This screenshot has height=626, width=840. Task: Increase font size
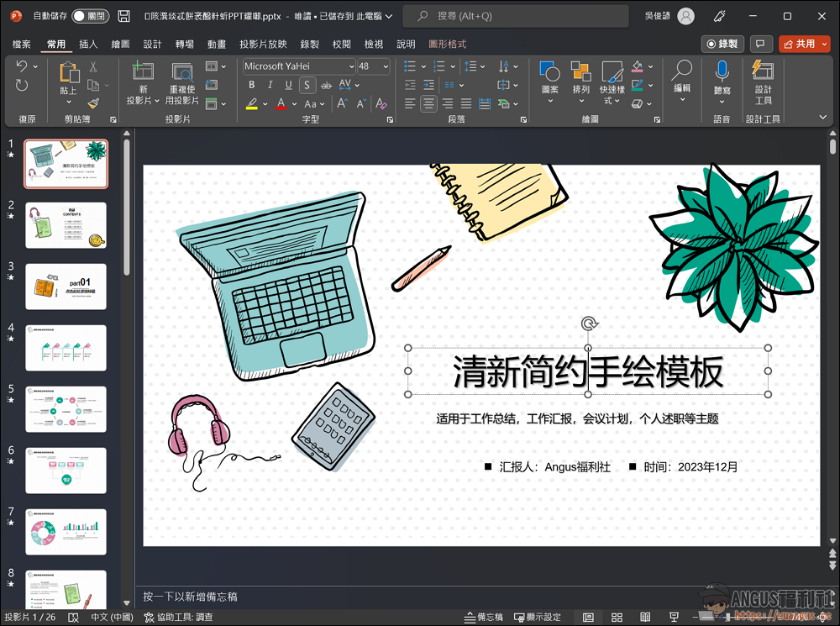point(343,103)
